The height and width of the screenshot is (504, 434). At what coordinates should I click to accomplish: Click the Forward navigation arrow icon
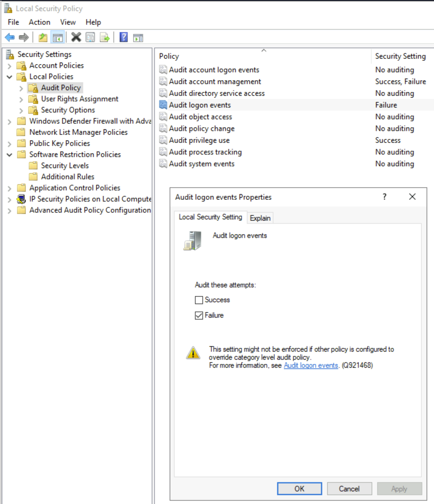click(23, 38)
